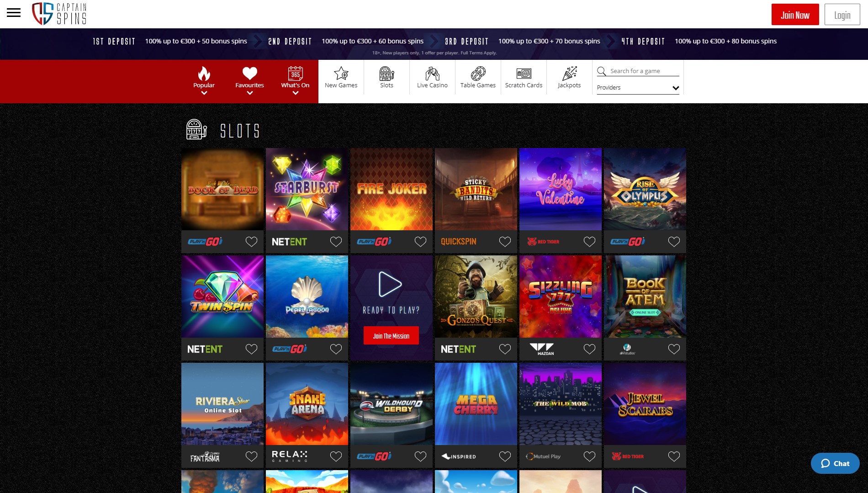Viewport: 868px width, 493px height.
Task: Open the Scratch Cards icon
Action: (524, 73)
